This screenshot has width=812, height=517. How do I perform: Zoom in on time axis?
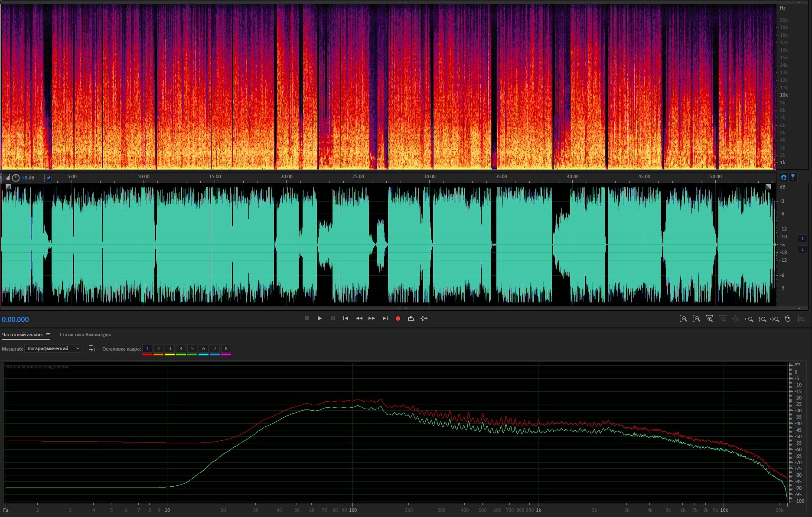point(710,319)
